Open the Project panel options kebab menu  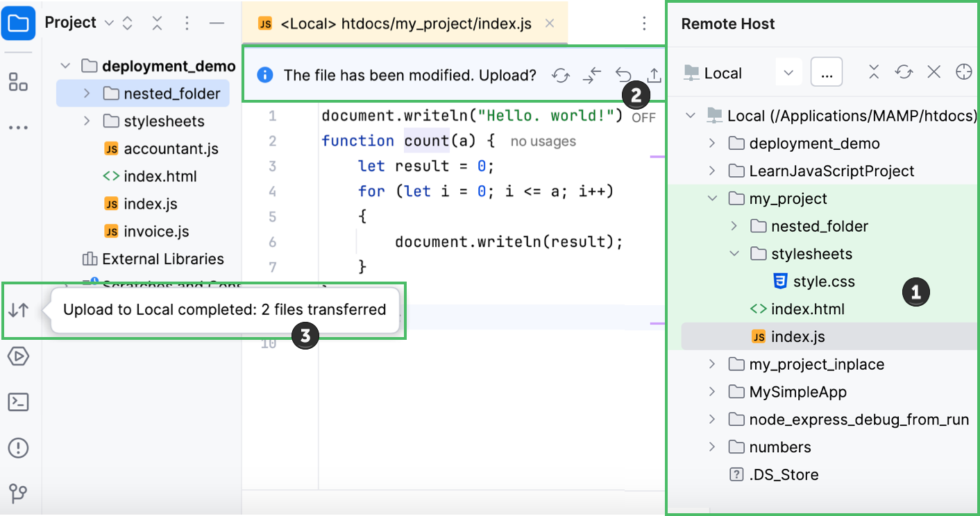click(x=186, y=23)
